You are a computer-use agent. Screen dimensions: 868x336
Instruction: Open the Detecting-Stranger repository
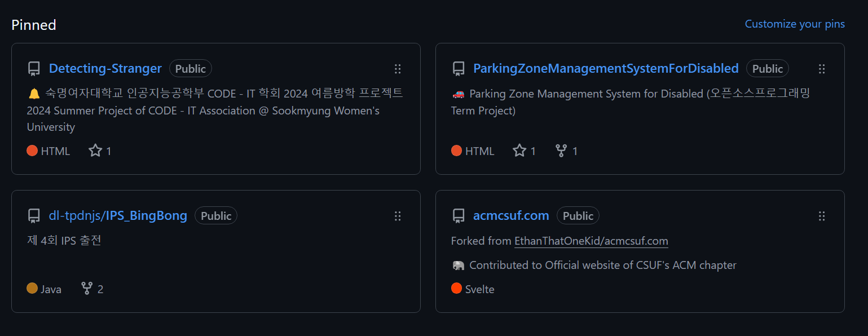[x=105, y=68]
